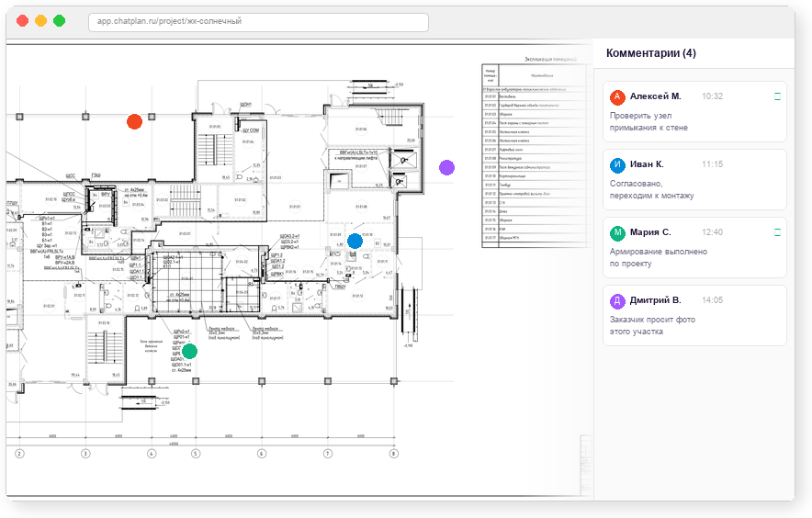The height and width of the screenshot is (518, 812).
Task: Click Алексей М.'s red avatar
Action: pyautogui.click(x=618, y=96)
